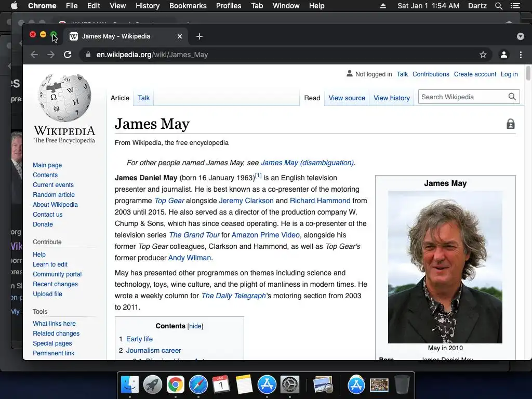
Task: Click the Wikipedia globe logo
Action: (64, 98)
